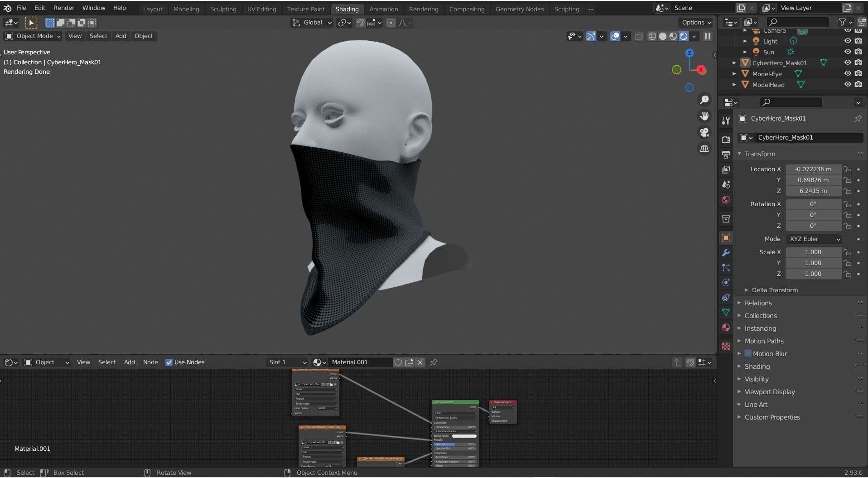Open the Material properties tab
This screenshot has width=868, height=478.
(726, 327)
